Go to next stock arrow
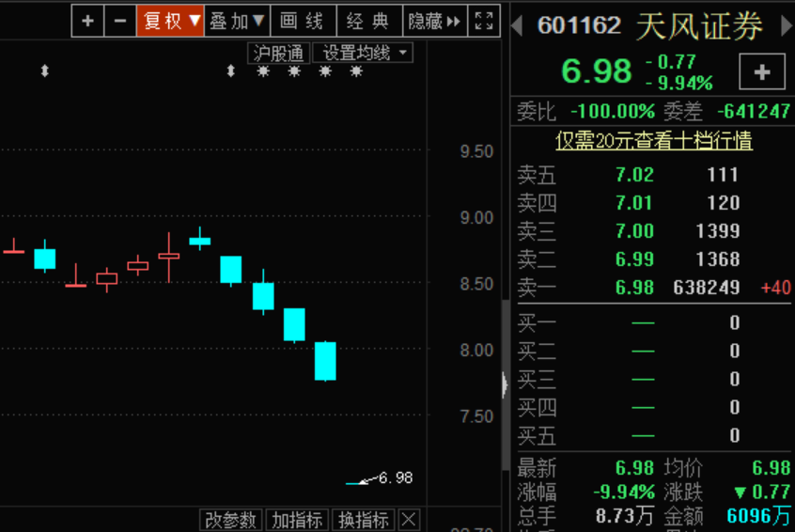This screenshot has width=795, height=532. [787, 25]
